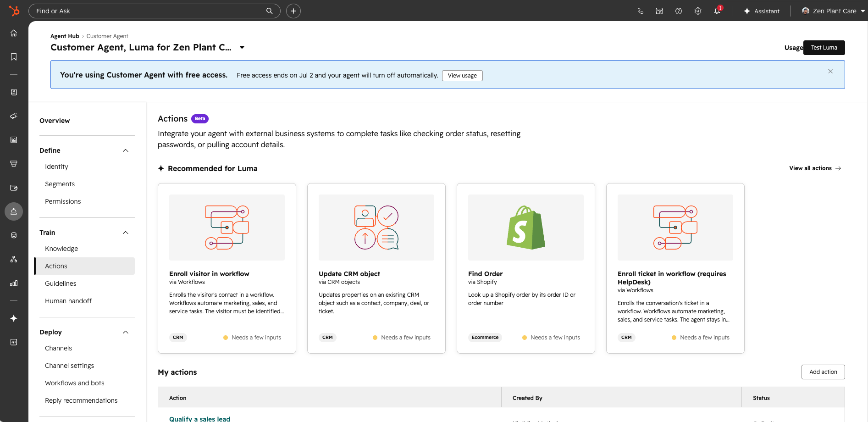Open the Commerce wallet icon

click(x=14, y=188)
